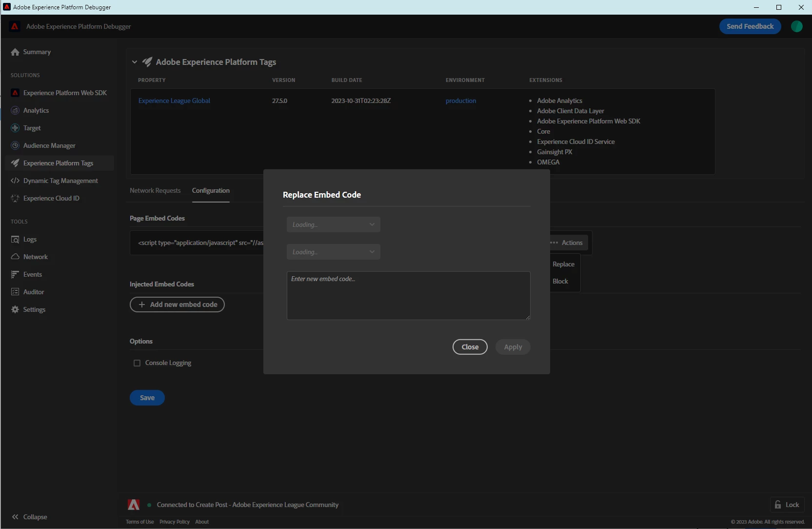812x529 pixels.
Task: Click the page embed code script field
Action: 197,243
